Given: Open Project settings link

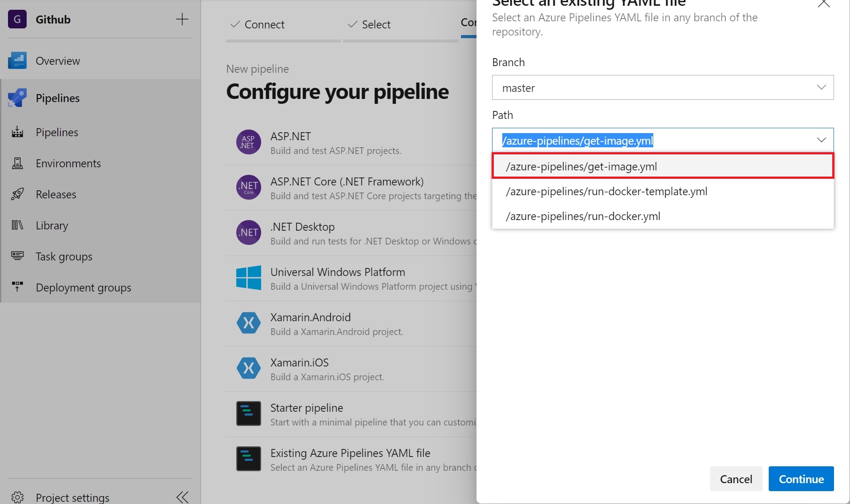Looking at the screenshot, I should 72,497.
